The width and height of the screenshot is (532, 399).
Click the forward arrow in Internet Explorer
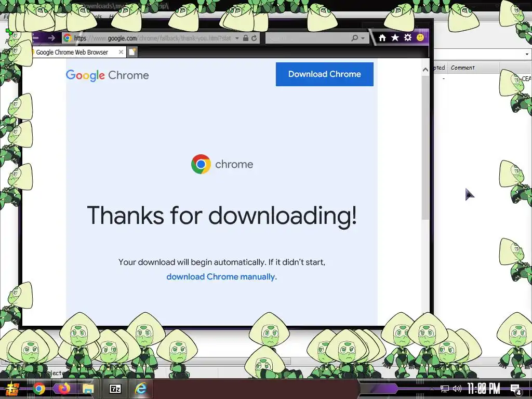[x=51, y=38]
